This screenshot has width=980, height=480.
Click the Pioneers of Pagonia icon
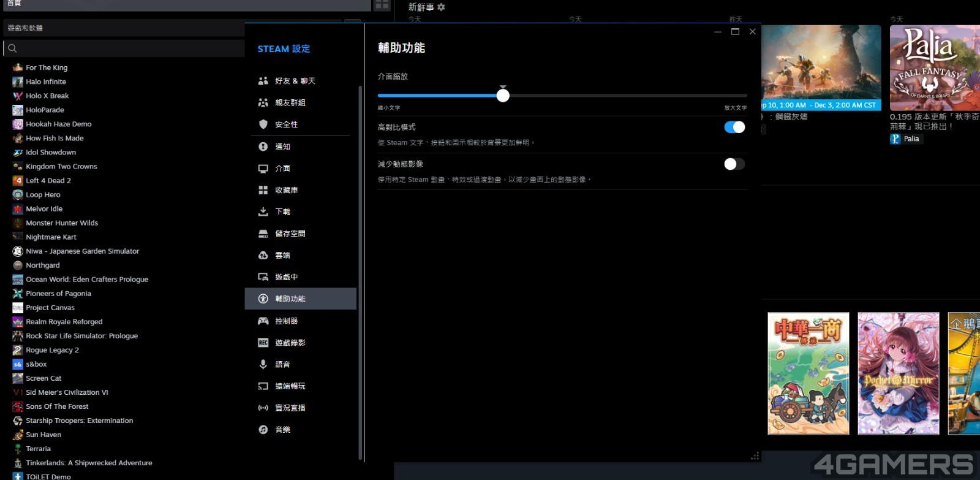click(x=18, y=293)
